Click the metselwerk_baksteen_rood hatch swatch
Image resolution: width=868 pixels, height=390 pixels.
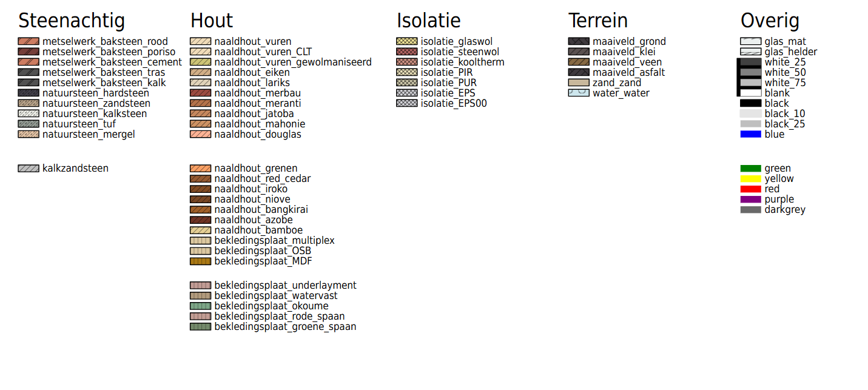29,41
